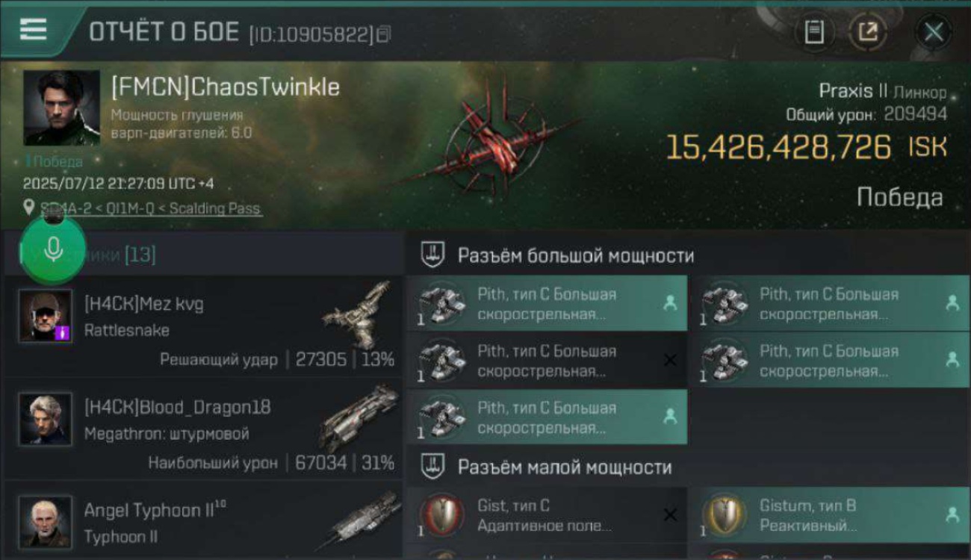
Task: Copy the battle report ID
Action: point(384,34)
